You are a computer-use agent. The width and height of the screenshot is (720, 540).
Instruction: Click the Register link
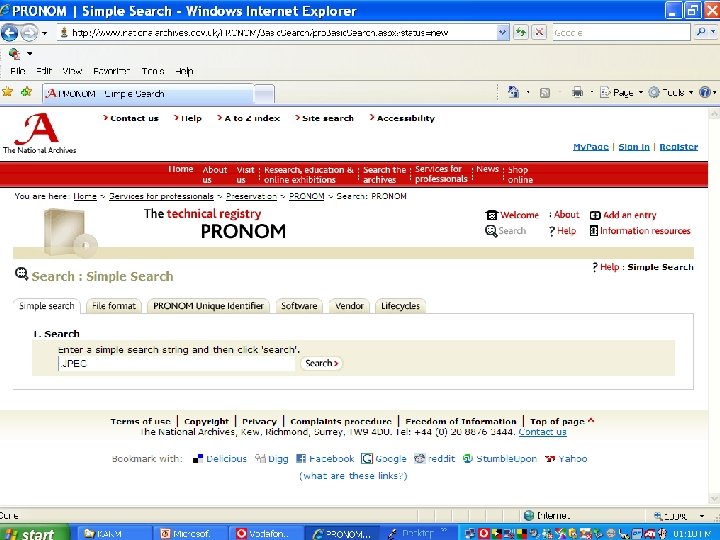[x=679, y=147]
